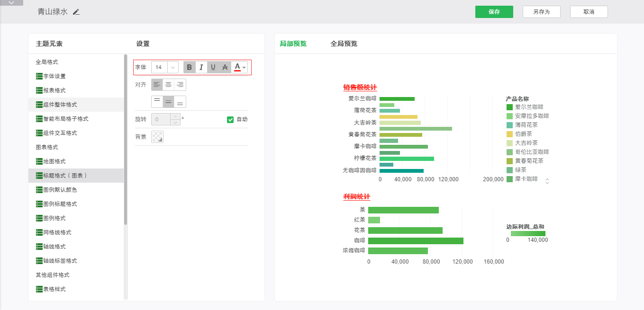Open the font size dropdown
Screen dimensions: 644x310
click(x=173, y=67)
